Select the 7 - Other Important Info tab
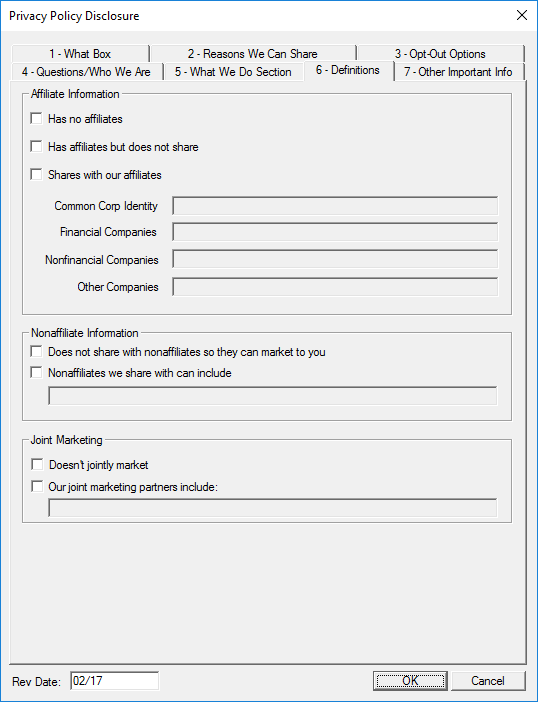 tap(458, 72)
